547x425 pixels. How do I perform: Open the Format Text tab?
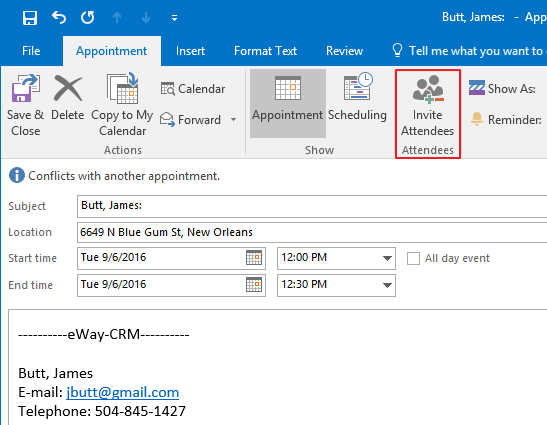[265, 51]
